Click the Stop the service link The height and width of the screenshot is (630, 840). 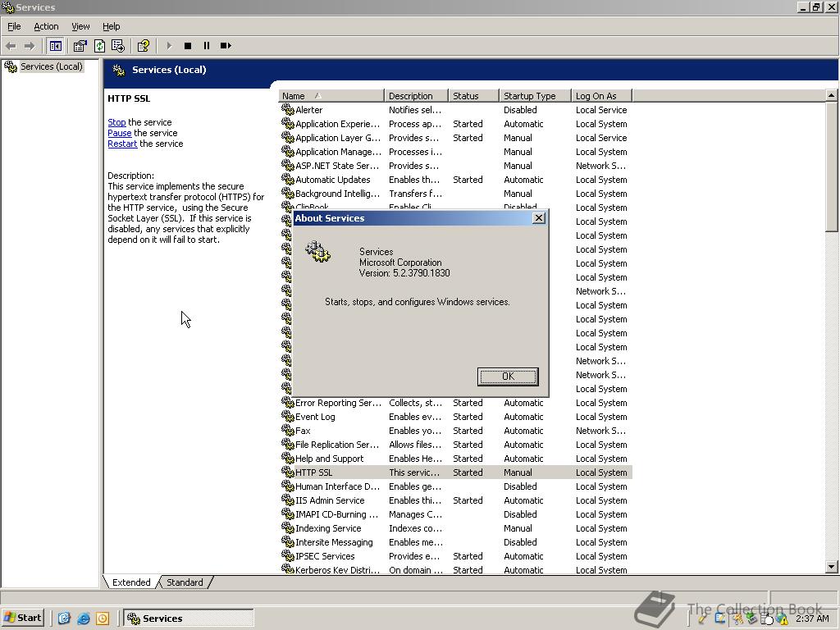click(116, 122)
